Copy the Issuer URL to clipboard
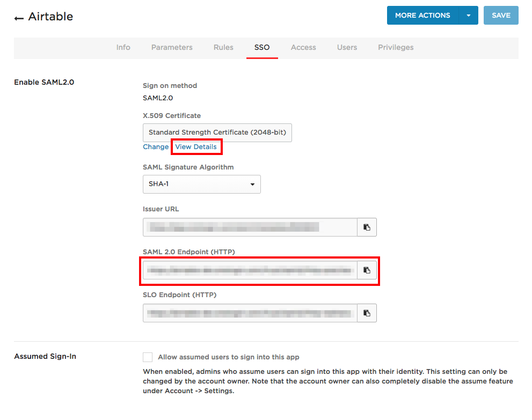 click(x=367, y=227)
